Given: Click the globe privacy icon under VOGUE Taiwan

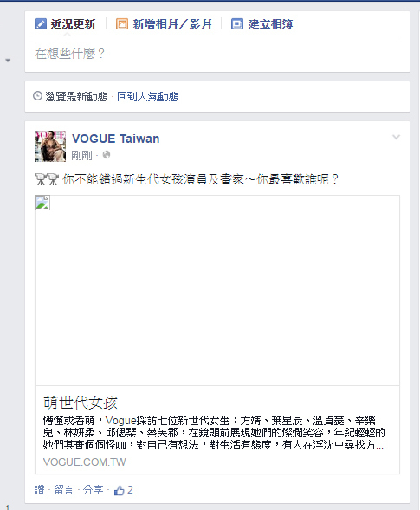Looking at the screenshot, I should pos(107,155).
